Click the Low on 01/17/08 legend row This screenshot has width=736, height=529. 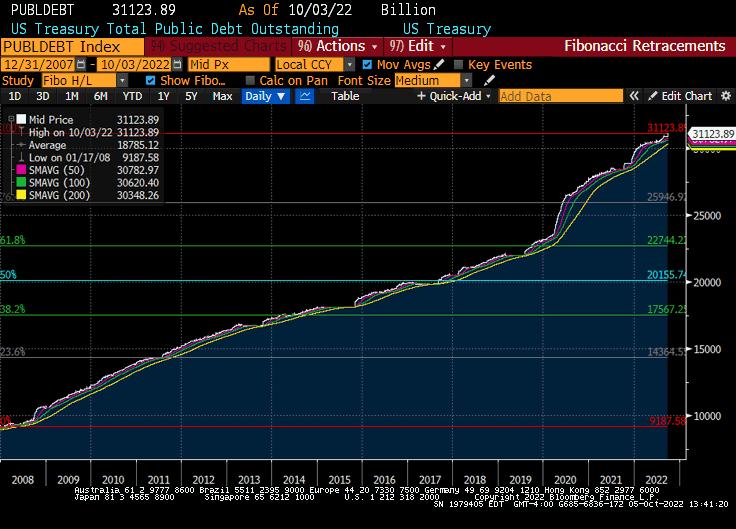click(x=88, y=157)
